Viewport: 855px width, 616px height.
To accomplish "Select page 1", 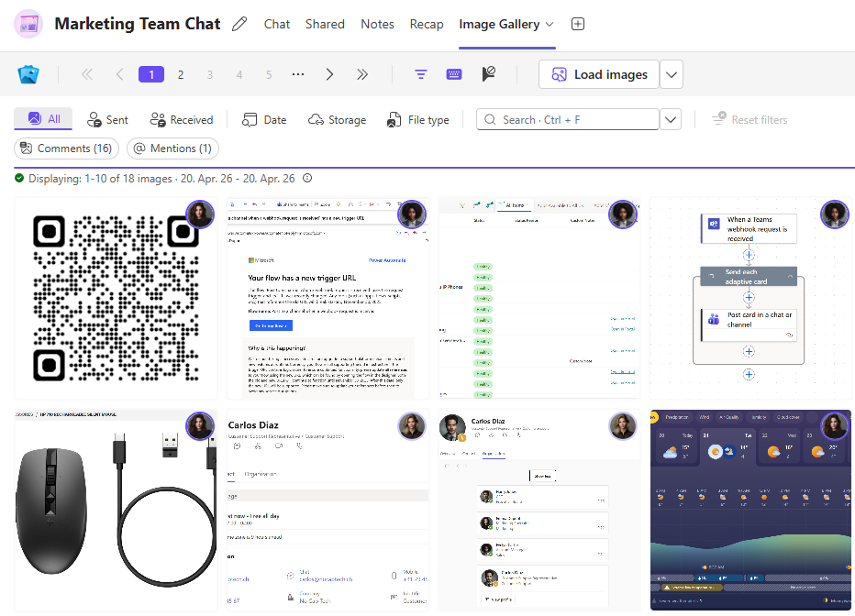I will click(151, 74).
